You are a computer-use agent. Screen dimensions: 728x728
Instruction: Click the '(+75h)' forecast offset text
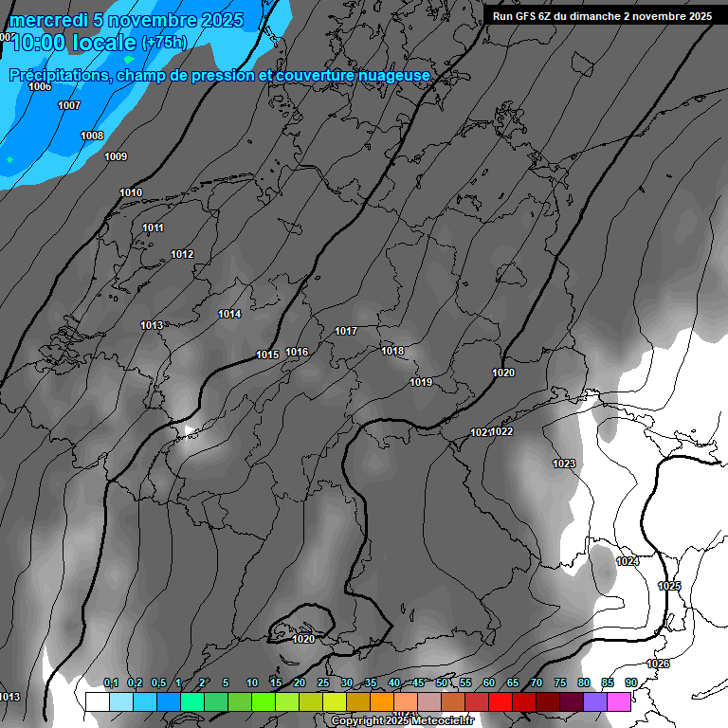click(165, 43)
